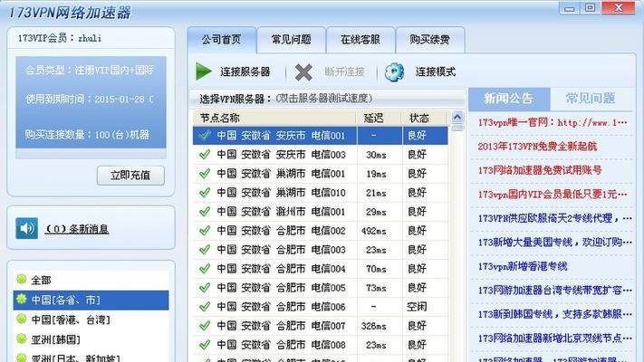This screenshot has height=362, width=644.
Task: Click checkmark icon on selected 安庆市 电信001 row
Action: tap(205, 135)
